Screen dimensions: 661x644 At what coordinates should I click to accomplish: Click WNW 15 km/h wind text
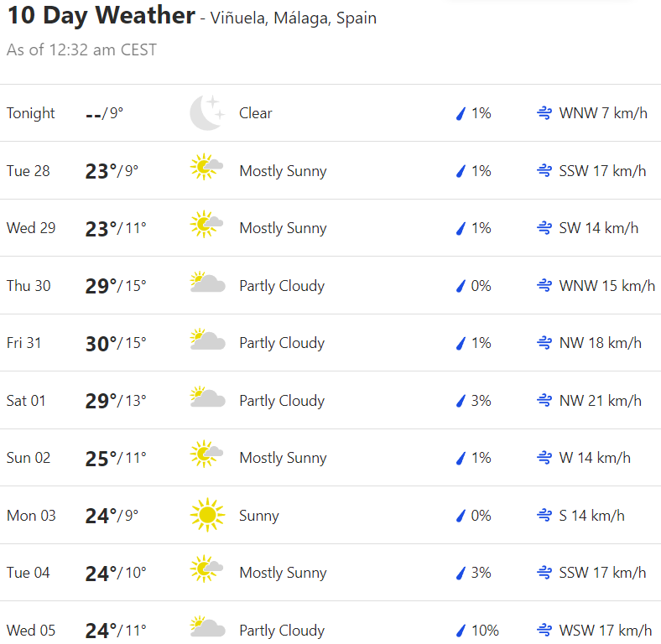[x=606, y=286]
